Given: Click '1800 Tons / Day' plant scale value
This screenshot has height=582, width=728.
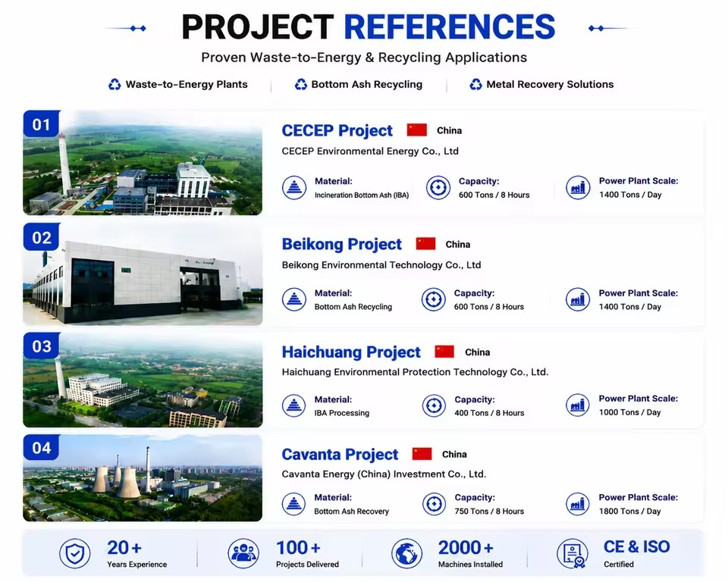Looking at the screenshot, I should (x=630, y=512).
